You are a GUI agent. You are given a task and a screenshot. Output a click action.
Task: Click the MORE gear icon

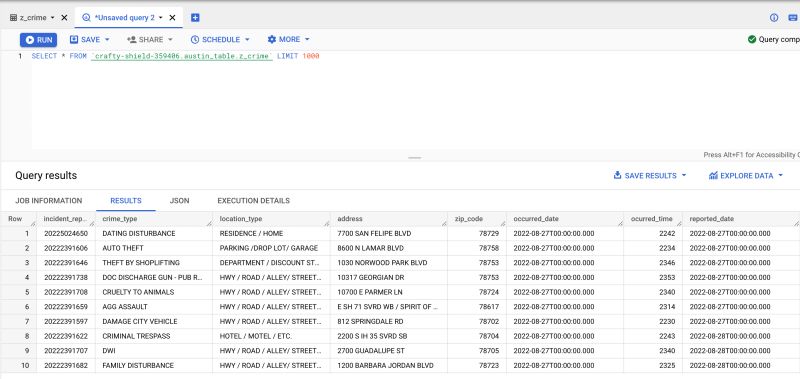pyautogui.click(x=271, y=39)
